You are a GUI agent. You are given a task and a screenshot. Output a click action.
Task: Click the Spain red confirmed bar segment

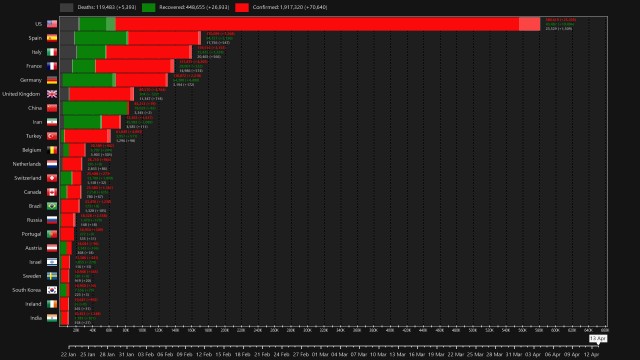163,38
